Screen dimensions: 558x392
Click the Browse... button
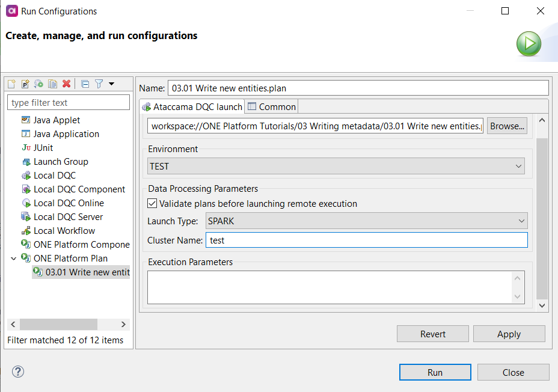coord(507,126)
